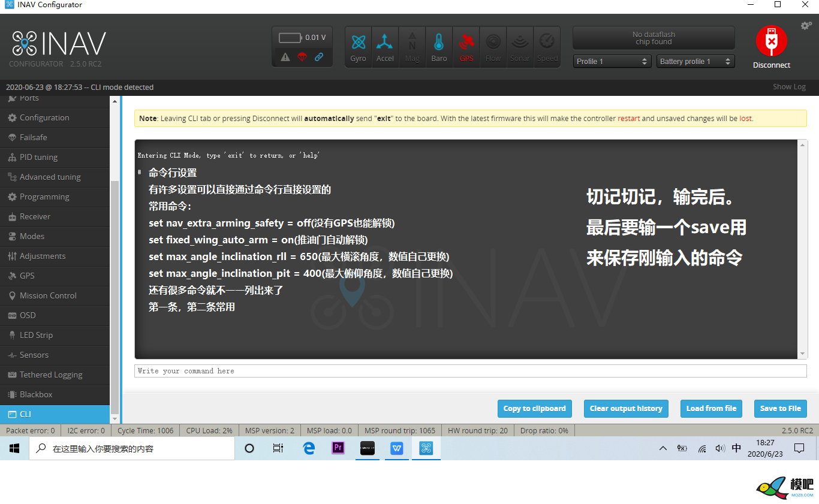The height and width of the screenshot is (504, 819).
Task: Open the Advanced tuning tab
Action: [x=55, y=177]
